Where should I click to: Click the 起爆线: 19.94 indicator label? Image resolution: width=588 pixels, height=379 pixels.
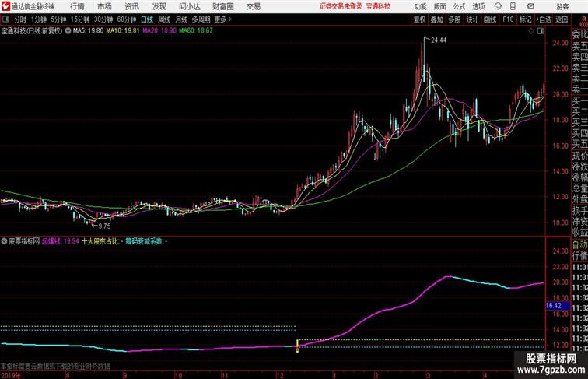pos(61,241)
